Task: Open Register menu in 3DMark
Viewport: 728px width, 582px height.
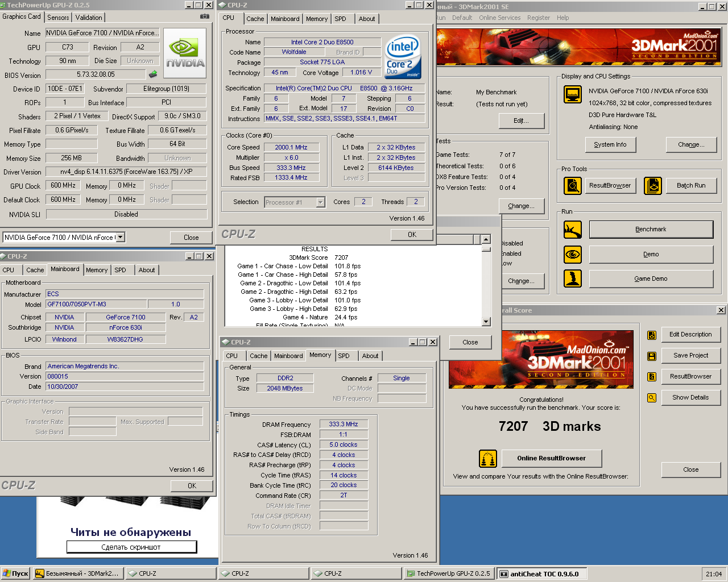Action: pyautogui.click(x=539, y=18)
